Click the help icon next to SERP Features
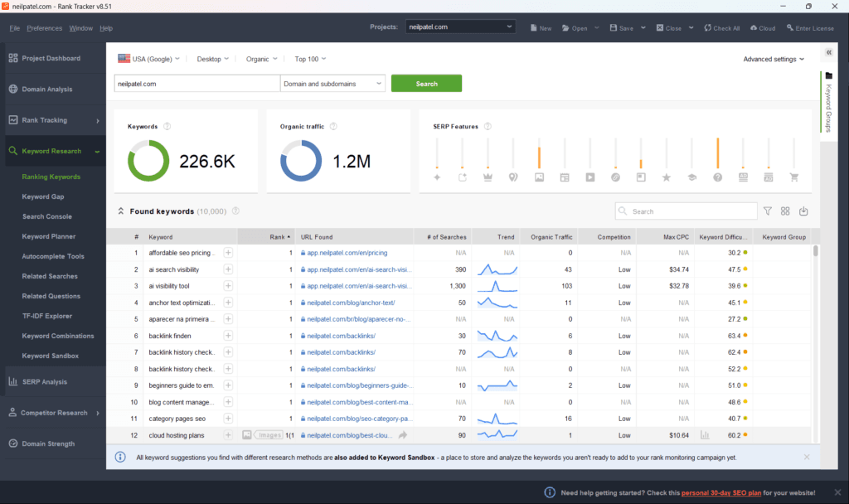Screen dimensions: 849x504 click(488, 126)
